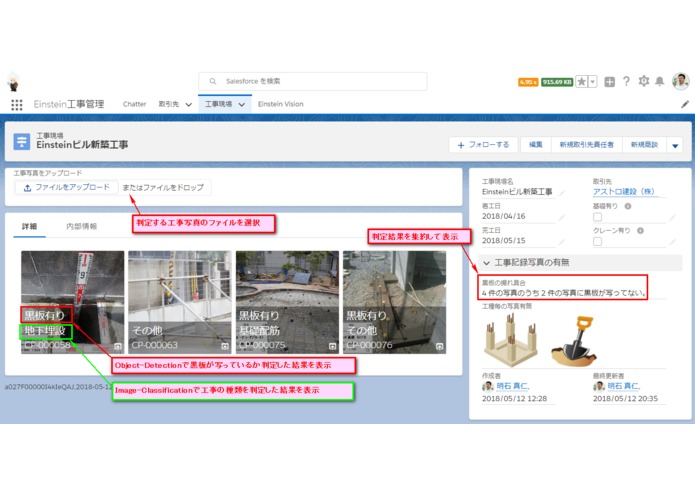This screenshot has height=494, width=695.
Task: Click expand icon on CP-000075 photo
Action: point(332,346)
